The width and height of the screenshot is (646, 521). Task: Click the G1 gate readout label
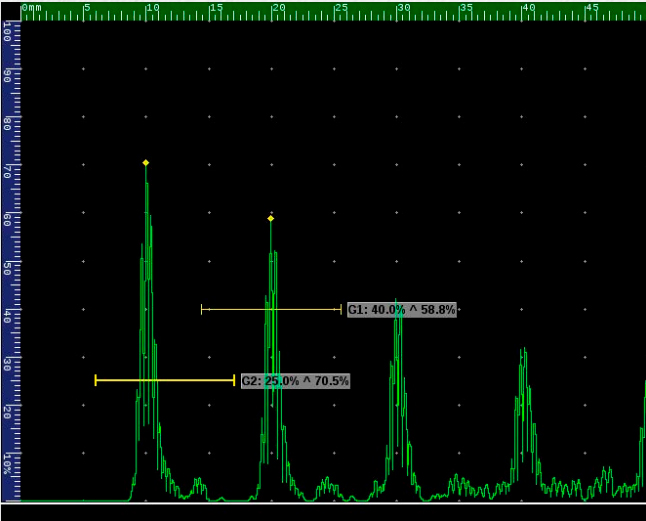[x=402, y=310]
